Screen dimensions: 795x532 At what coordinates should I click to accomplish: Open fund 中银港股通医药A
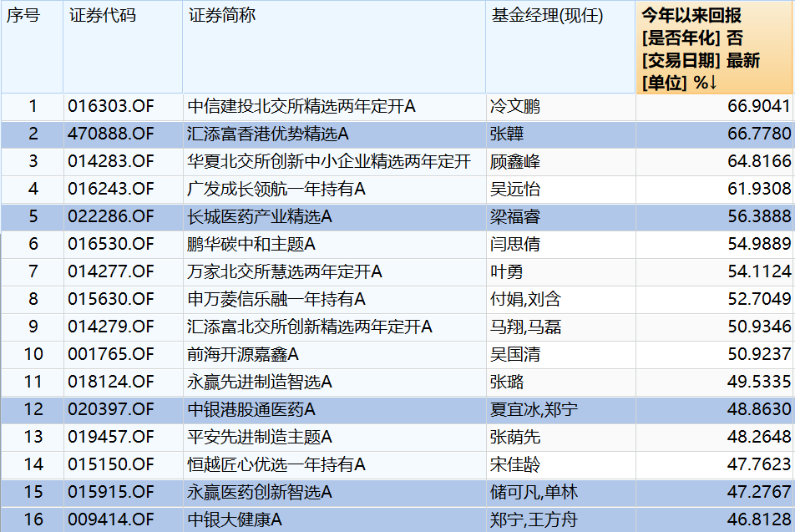[x=251, y=409]
